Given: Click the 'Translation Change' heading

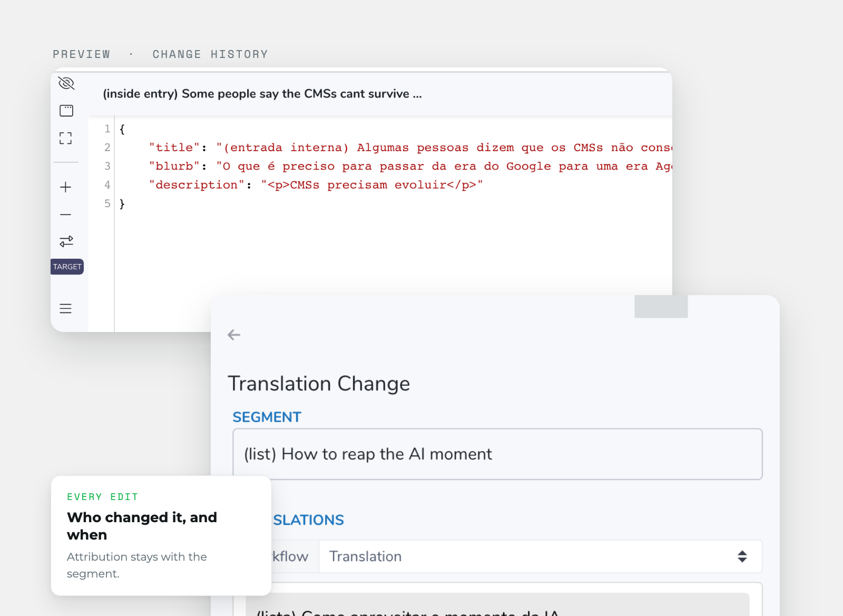Looking at the screenshot, I should pyautogui.click(x=319, y=384).
